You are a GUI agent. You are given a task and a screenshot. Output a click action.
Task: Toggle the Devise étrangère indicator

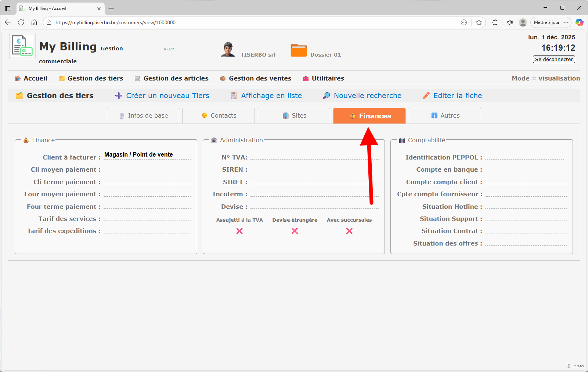click(294, 231)
